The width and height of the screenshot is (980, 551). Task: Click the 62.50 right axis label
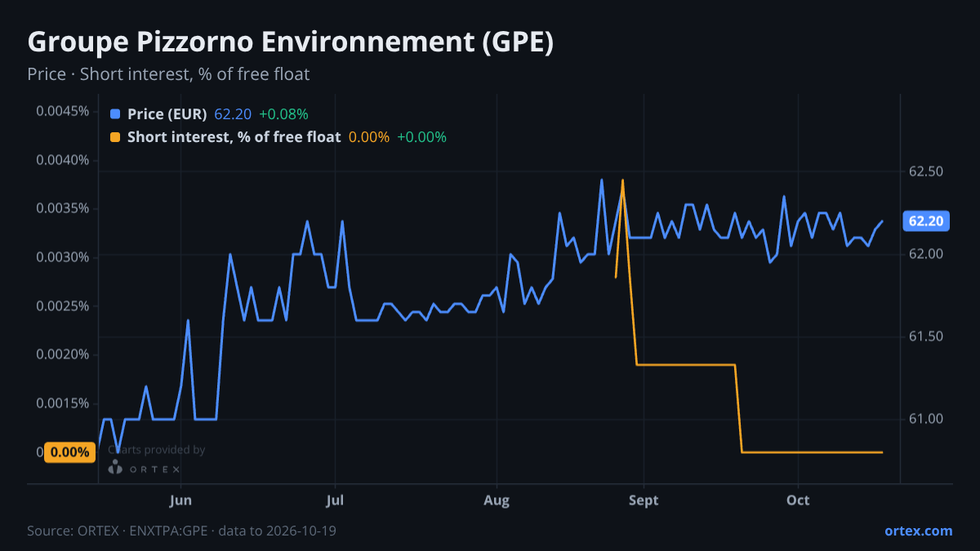pyautogui.click(x=926, y=171)
